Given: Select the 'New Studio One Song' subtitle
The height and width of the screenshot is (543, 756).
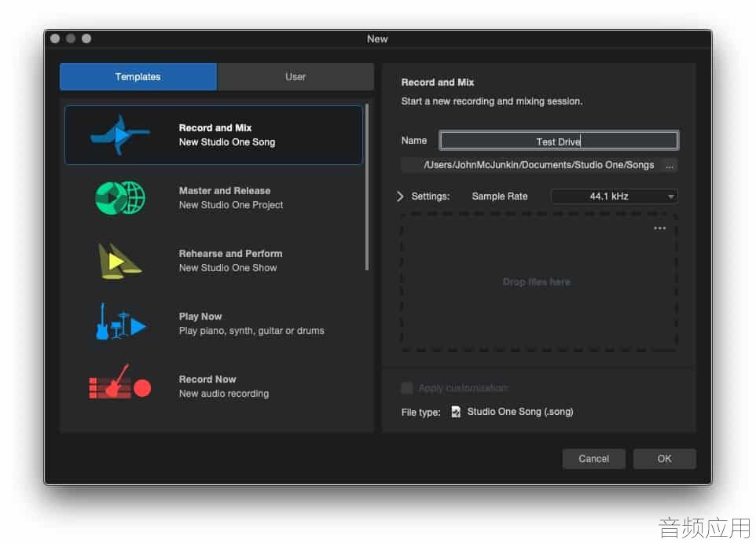Looking at the screenshot, I should click(x=227, y=142).
